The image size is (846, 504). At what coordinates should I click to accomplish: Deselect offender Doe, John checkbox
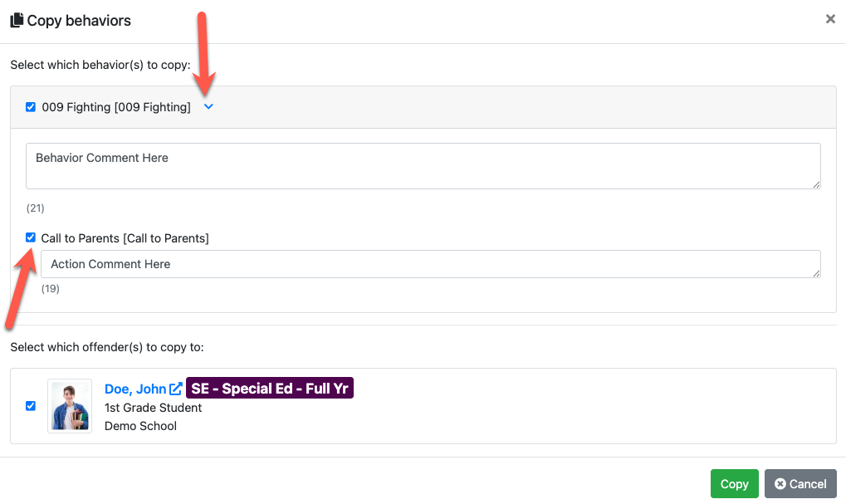point(31,406)
